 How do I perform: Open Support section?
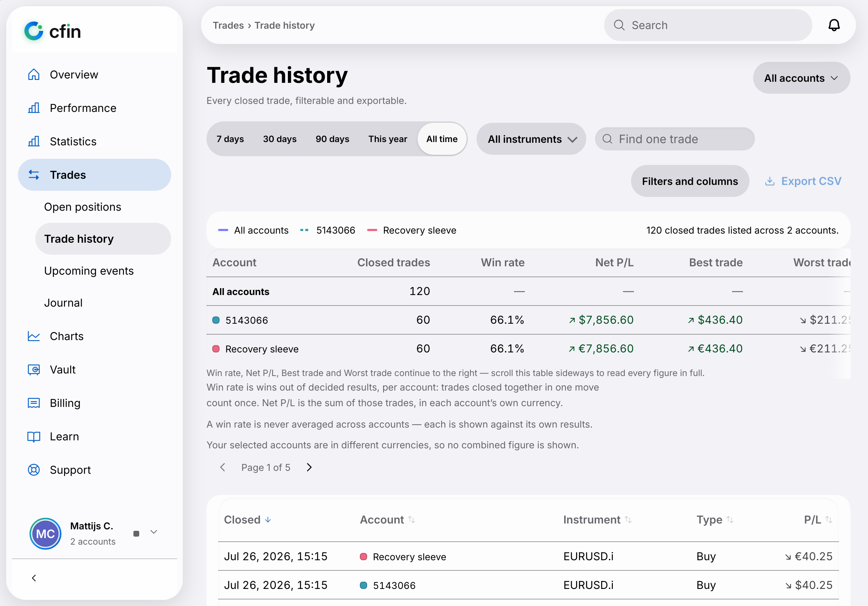[x=94, y=470]
